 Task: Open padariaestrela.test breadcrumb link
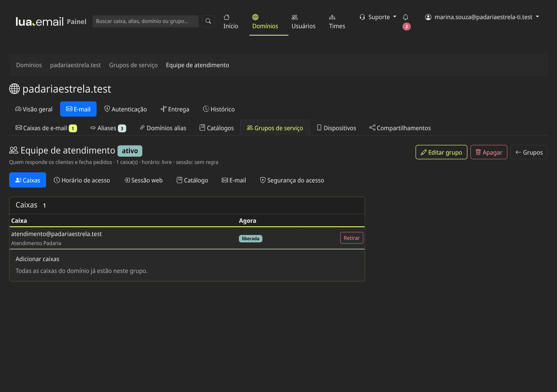click(x=76, y=65)
